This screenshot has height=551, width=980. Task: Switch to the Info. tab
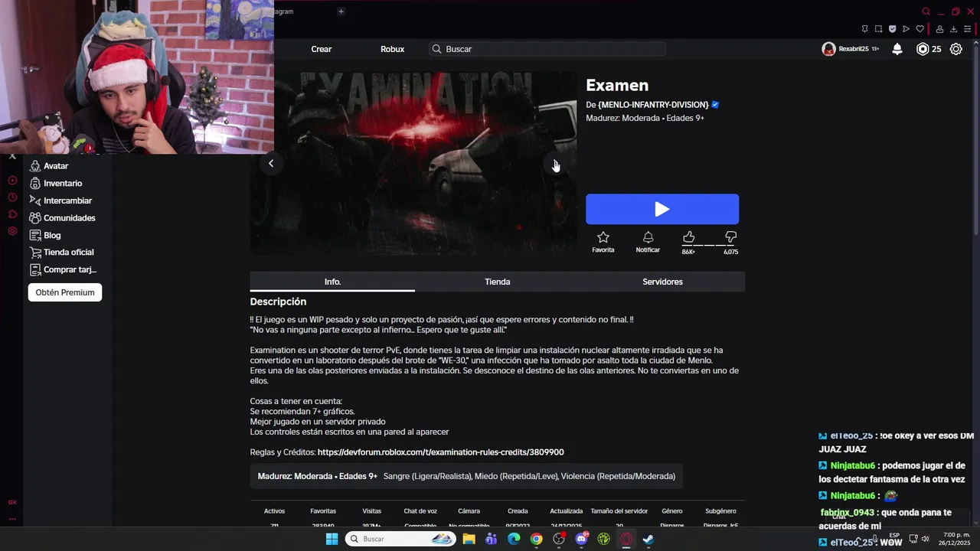pyautogui.click(x=332, y=282)
